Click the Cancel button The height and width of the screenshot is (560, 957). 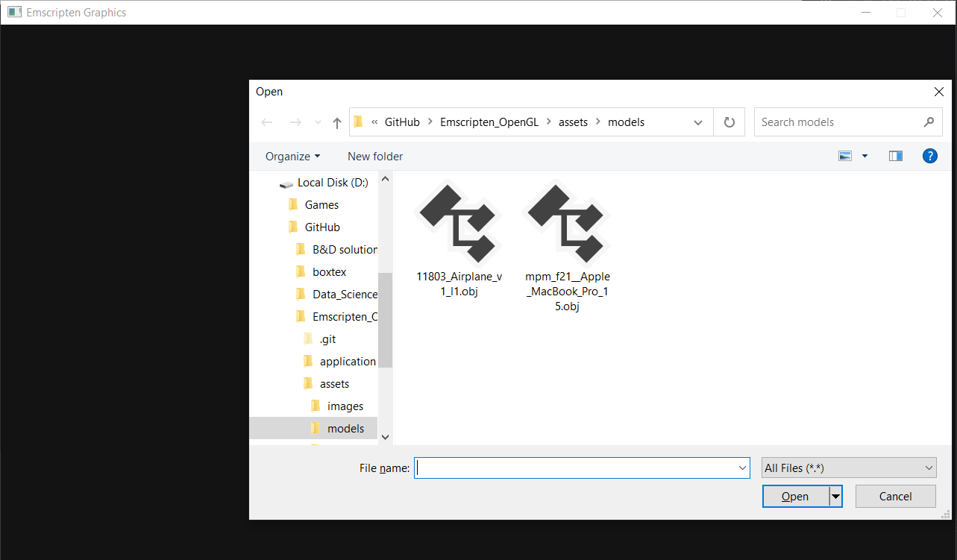tap(894, 496)
